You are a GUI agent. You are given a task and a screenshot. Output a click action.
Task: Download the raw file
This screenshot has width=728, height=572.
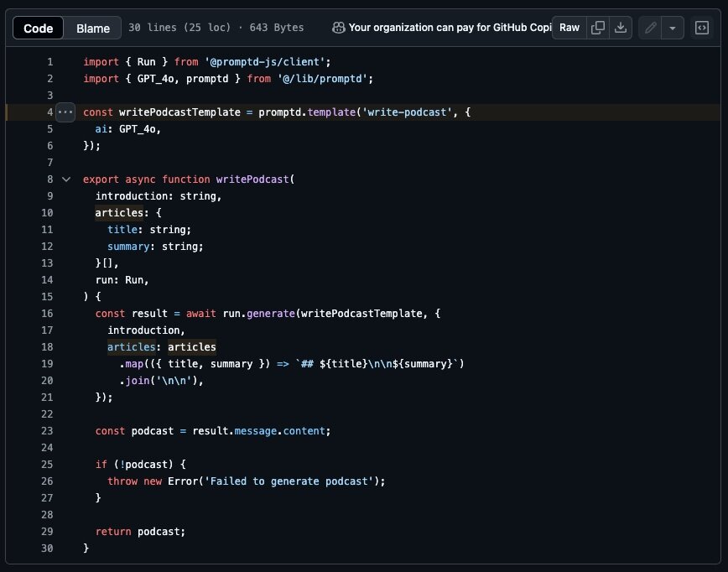click(x=620, y=28)
